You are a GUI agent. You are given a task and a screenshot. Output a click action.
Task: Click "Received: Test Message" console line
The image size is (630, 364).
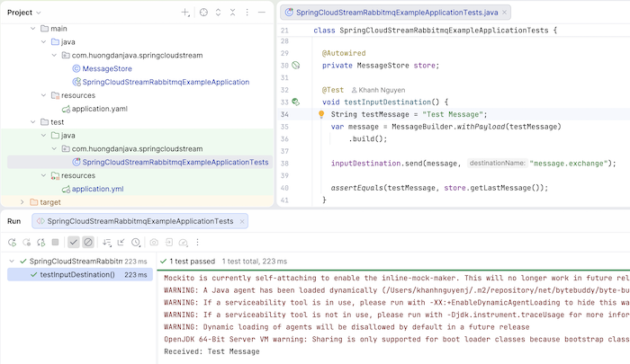pos(211,351)
